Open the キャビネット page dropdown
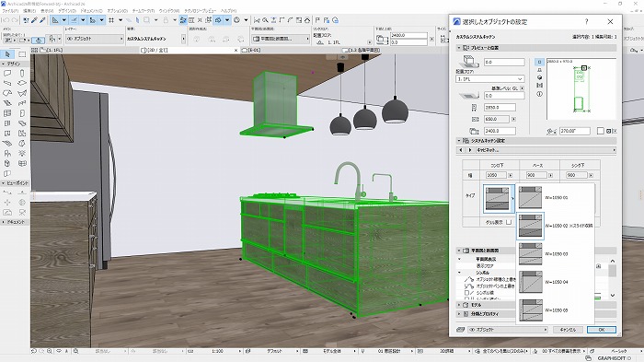The image size is (644, 362). click(x=546, y=150)
